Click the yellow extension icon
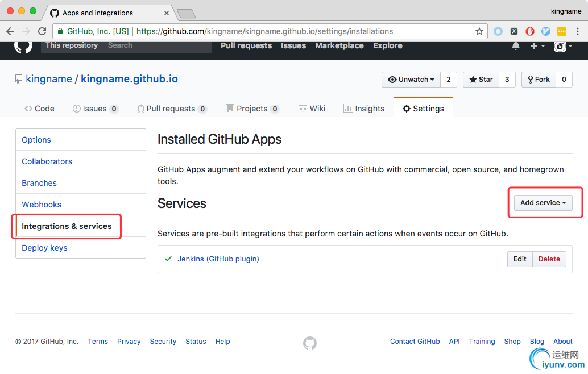The width and height of the screenshot is (588, 374). [x=562, y=31]
